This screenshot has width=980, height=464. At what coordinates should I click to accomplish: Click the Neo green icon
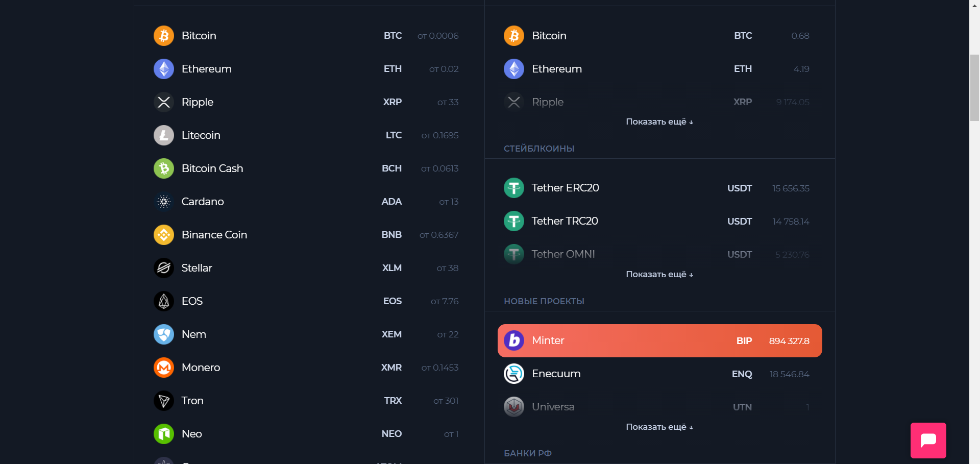tap(164, 434)
